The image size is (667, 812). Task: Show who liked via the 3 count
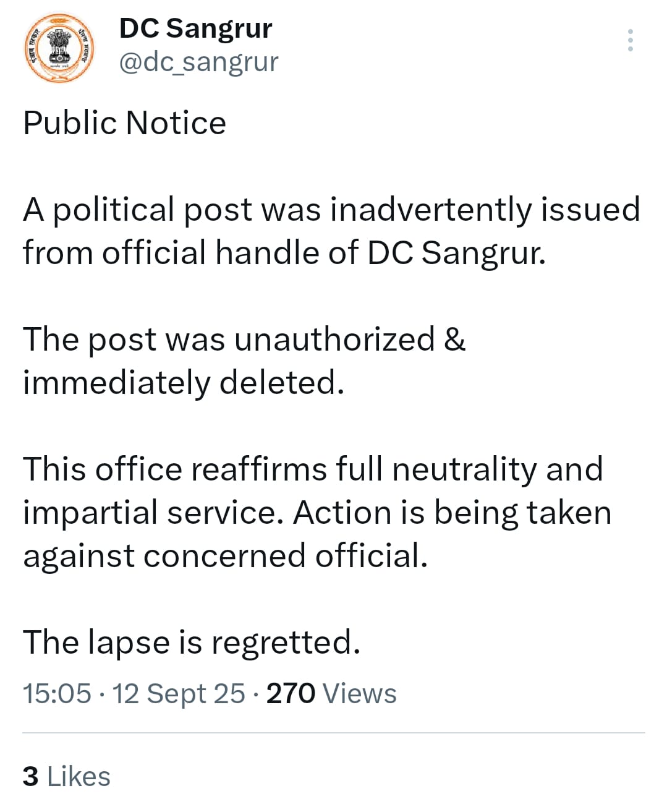point(30,777)
